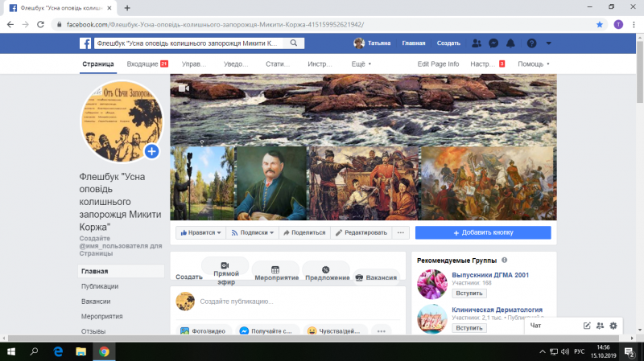Open the Настр... settings link
644x361 pixels.
click(487, 64)
